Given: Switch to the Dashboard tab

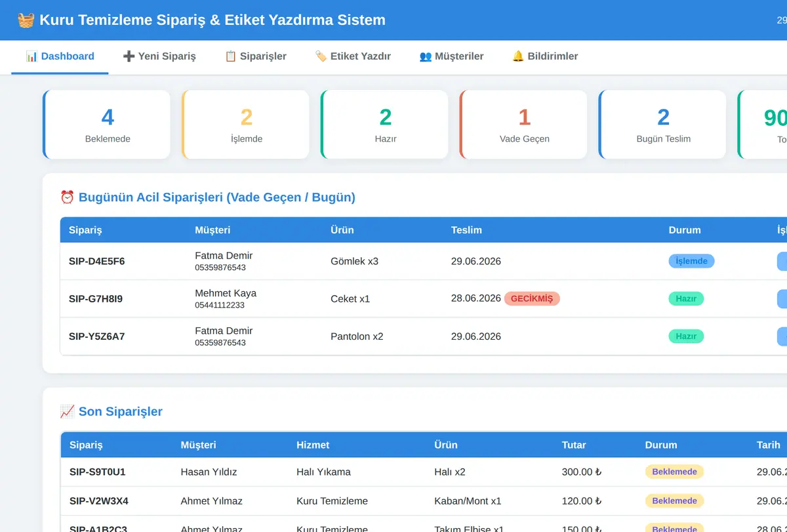Looking at the screenshot, I should point(60,56).
